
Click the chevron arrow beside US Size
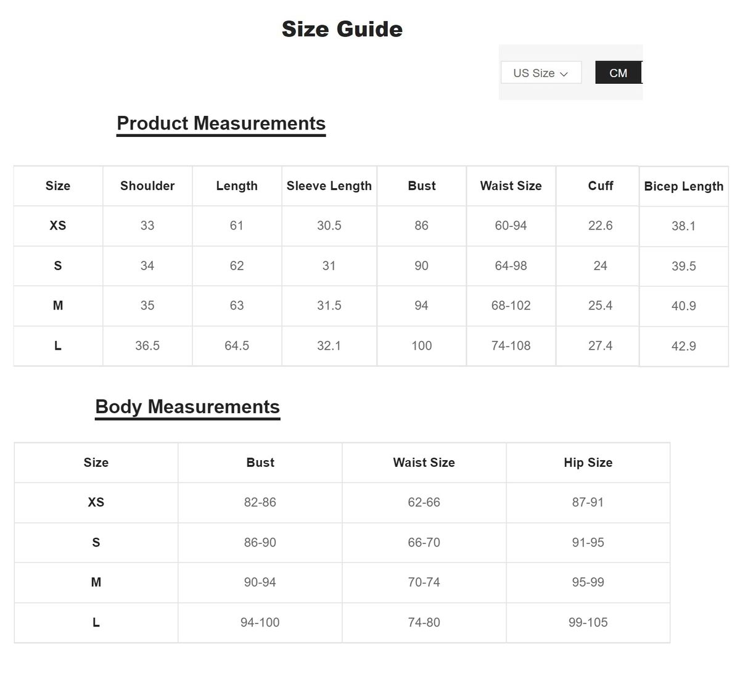[564, 74]
